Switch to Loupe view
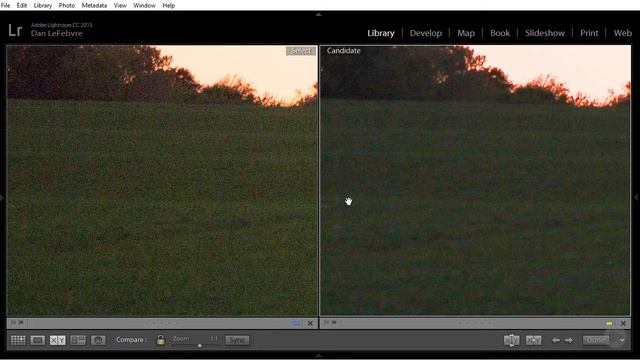The height and width of the screenshot is (360, 640). coord(38,340)
